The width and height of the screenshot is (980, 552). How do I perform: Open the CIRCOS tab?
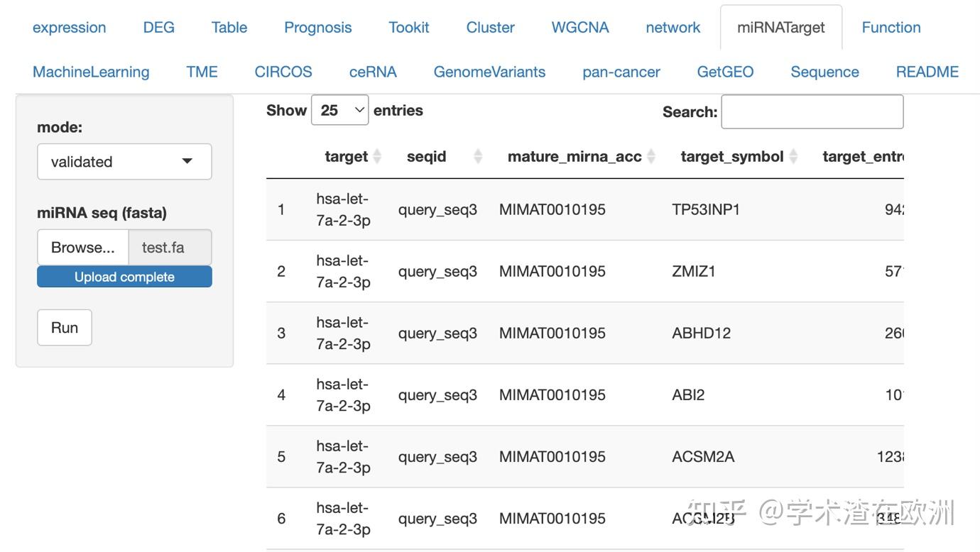point(283,72)
